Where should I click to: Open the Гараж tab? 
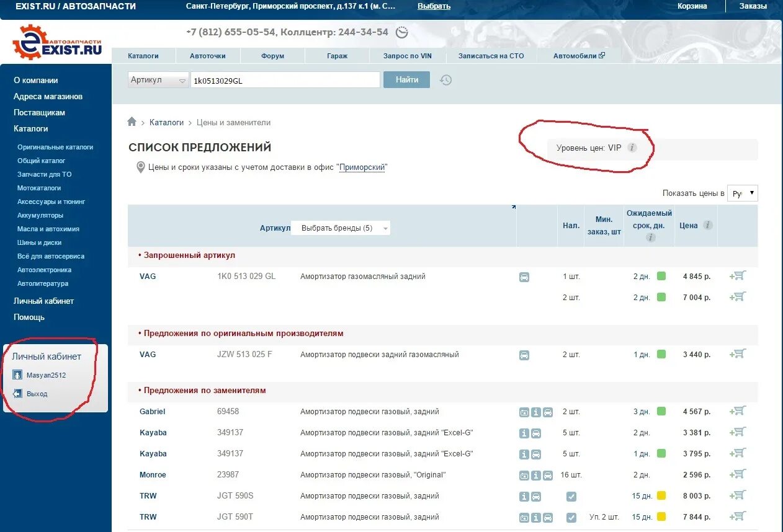tap(338, 56)
